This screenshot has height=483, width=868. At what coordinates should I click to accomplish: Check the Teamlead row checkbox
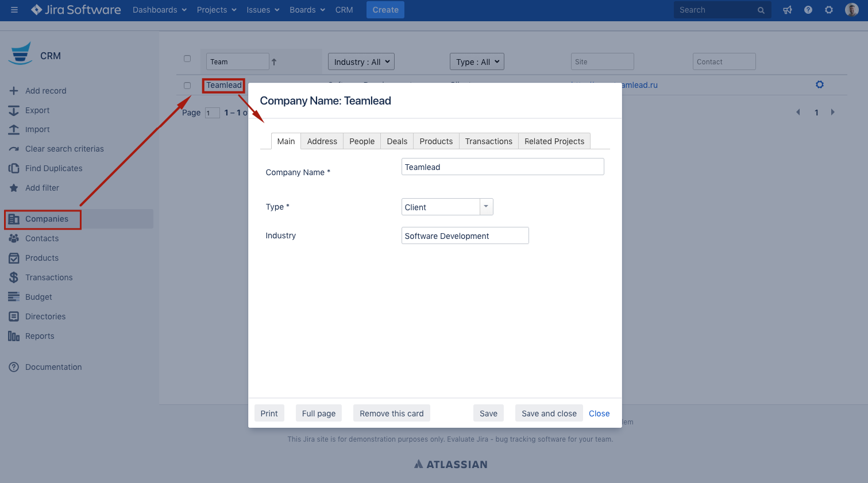pyautogui.click(x=187, y=86)
